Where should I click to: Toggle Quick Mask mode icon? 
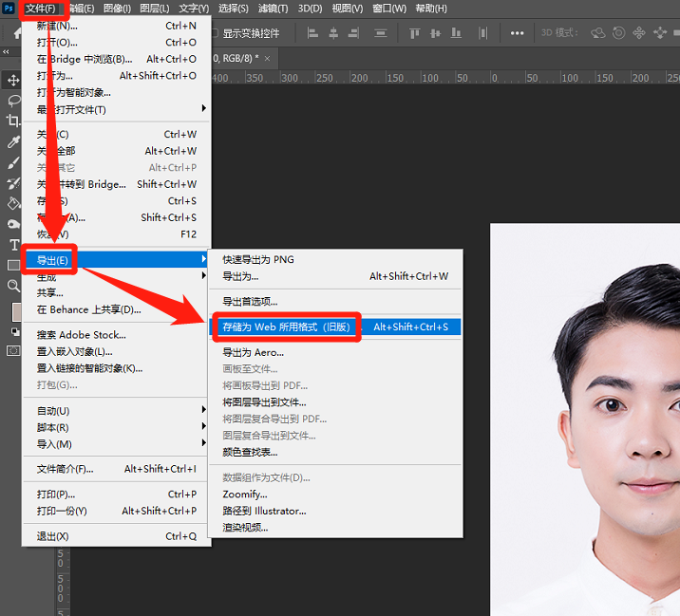pyautogui.click(x=13, y=350)
